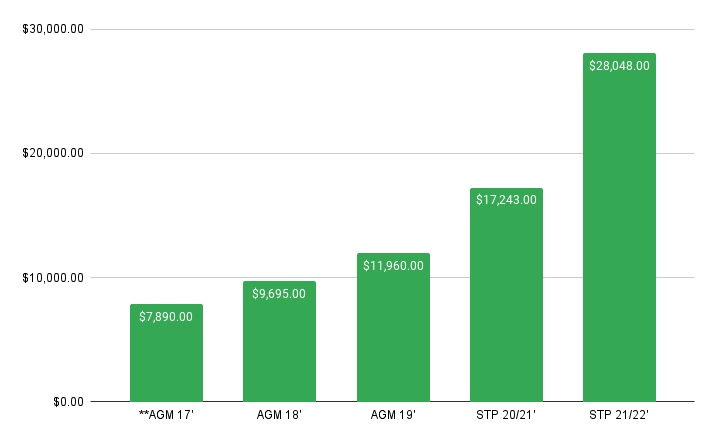
Task: Click the $11,960.00 value label
Action: coord(393,265)
